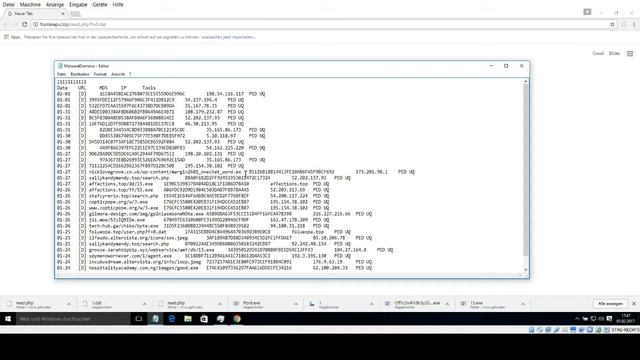This screenshot has width=640, height=360.
Task: Close the Neuer Tab browser tab
Action: (63, 13)
